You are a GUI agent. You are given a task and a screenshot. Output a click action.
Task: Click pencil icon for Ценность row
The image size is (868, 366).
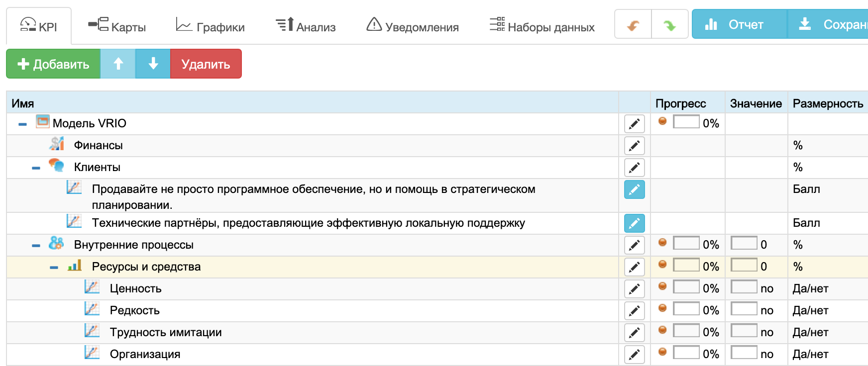(634, 289)
